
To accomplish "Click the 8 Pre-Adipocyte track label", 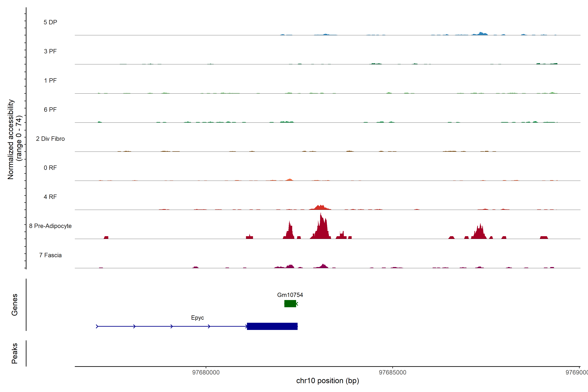I will click(50, 226).
